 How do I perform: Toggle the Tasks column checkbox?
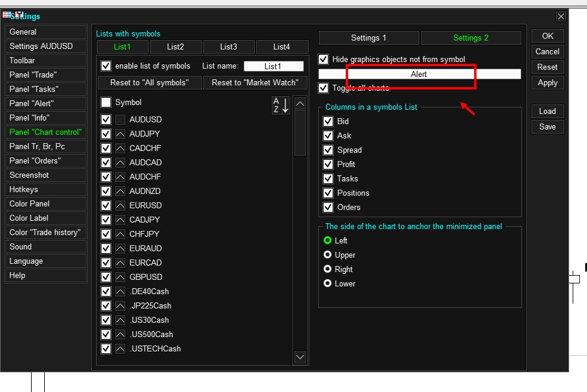pyautogui.click(x=328, y=179)
